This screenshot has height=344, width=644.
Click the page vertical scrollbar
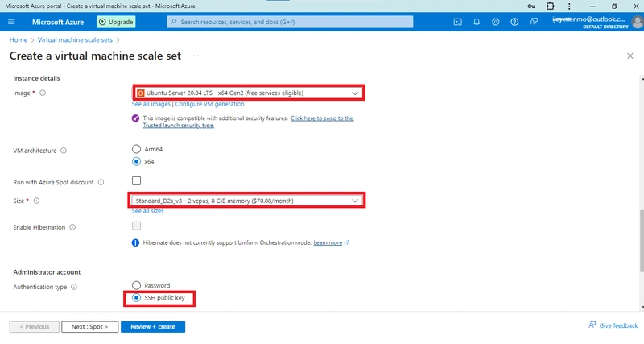(642, 241)
